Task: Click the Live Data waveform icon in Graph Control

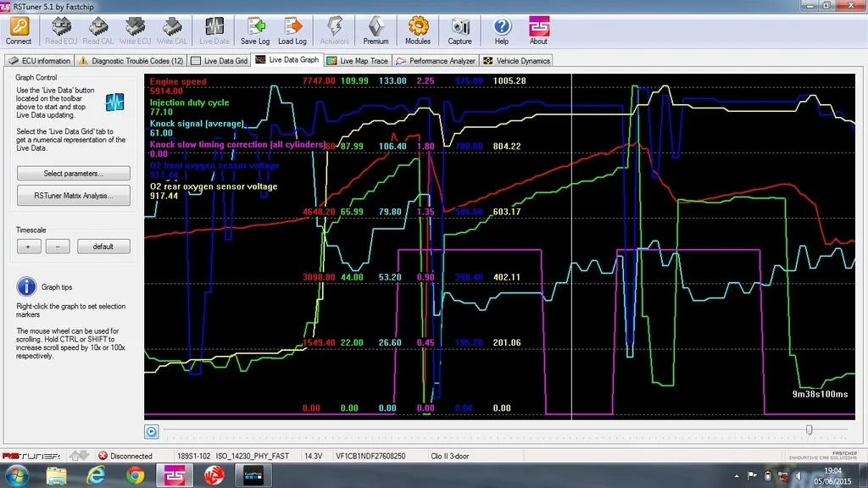Action: (114, 102)
